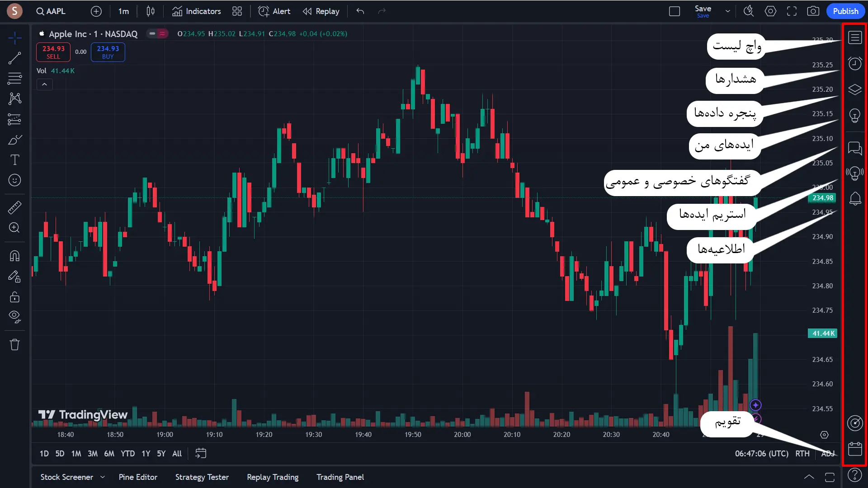Enter fullscreen mode
This screenshot has width=868, height=488.
pyautogui.click(x=792, y=11)
